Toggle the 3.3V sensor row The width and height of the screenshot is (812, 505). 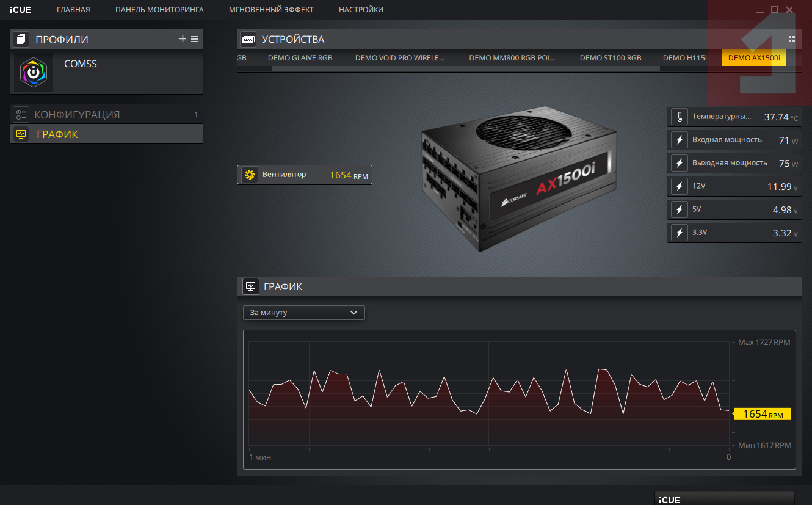(734, 233)
